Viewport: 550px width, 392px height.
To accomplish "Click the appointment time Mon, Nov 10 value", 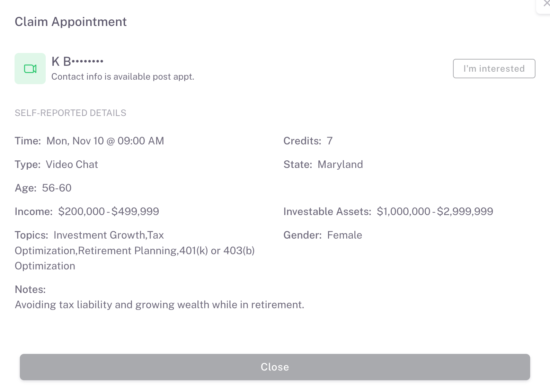I will 105,141.
